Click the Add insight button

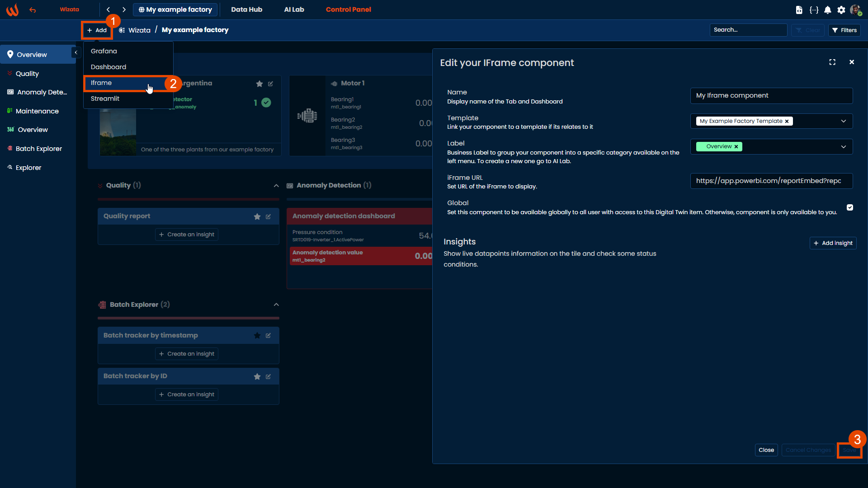tap(833, 243)
